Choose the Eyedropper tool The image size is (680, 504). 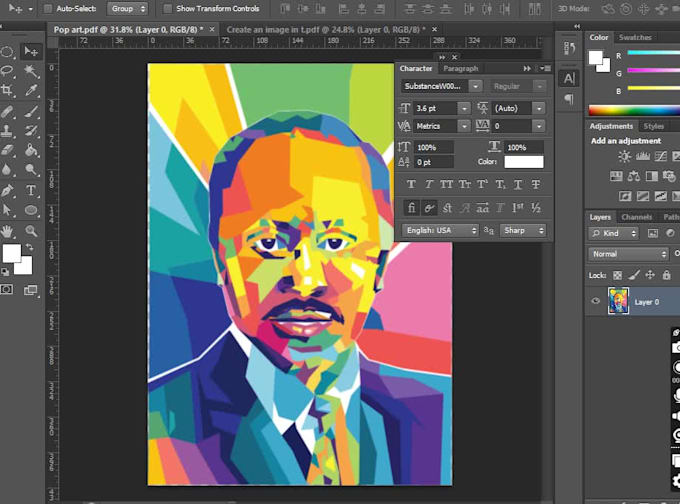pos(31,90)
